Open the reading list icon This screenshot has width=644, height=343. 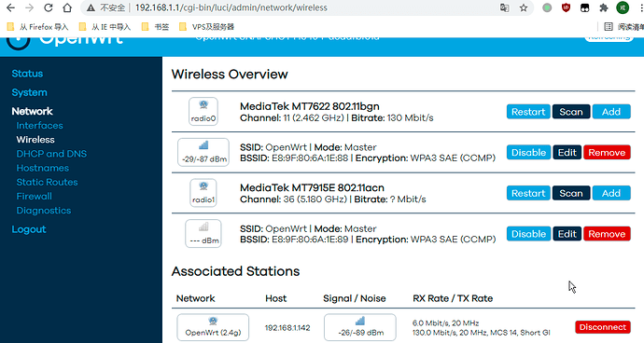609,27
